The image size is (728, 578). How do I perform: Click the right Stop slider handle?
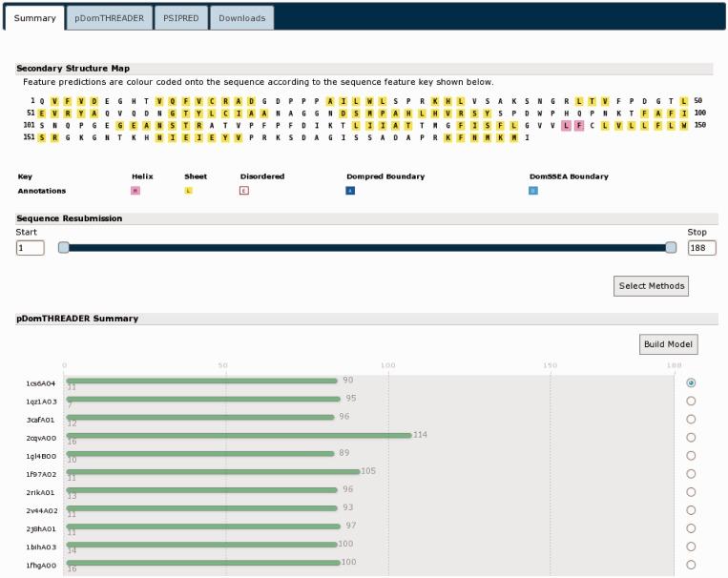pos(671,248)
